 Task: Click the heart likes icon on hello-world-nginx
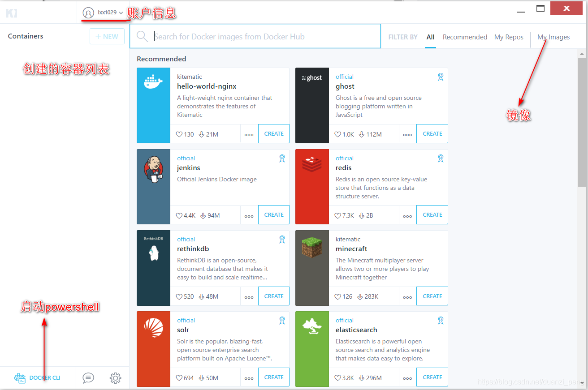pos(179,134)
